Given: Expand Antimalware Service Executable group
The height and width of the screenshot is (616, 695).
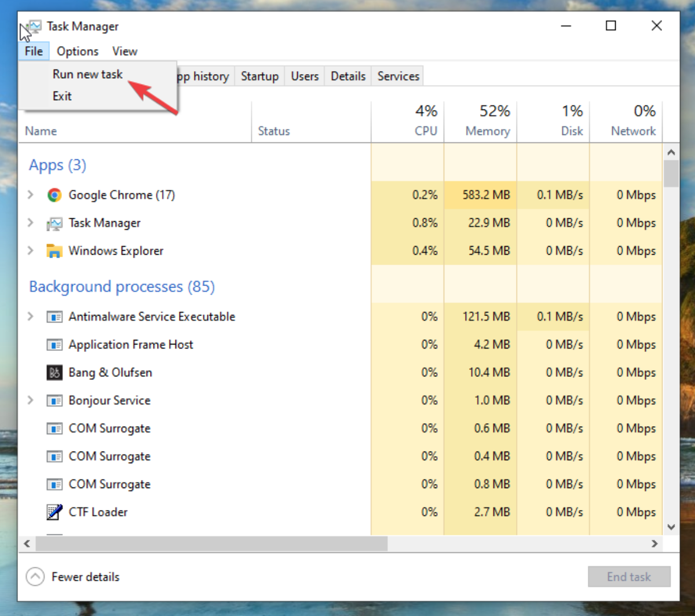Looking at the screenshot, I should point(31,317).
